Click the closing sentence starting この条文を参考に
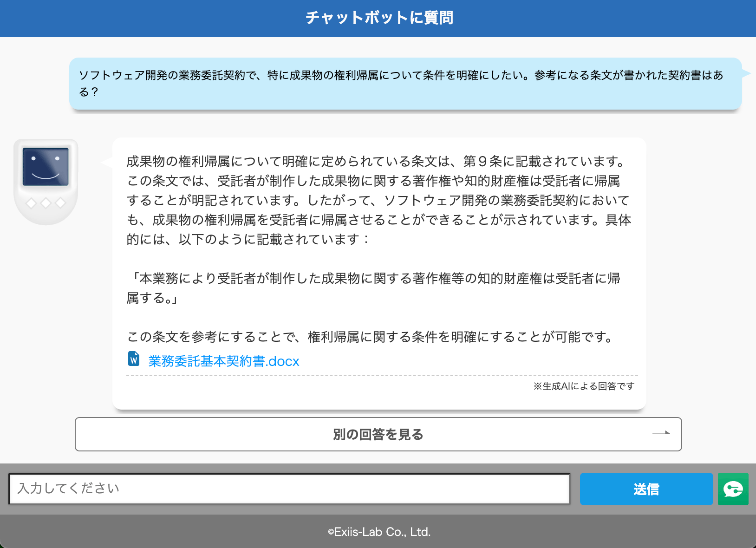756x548 pixels. point(371,337)
